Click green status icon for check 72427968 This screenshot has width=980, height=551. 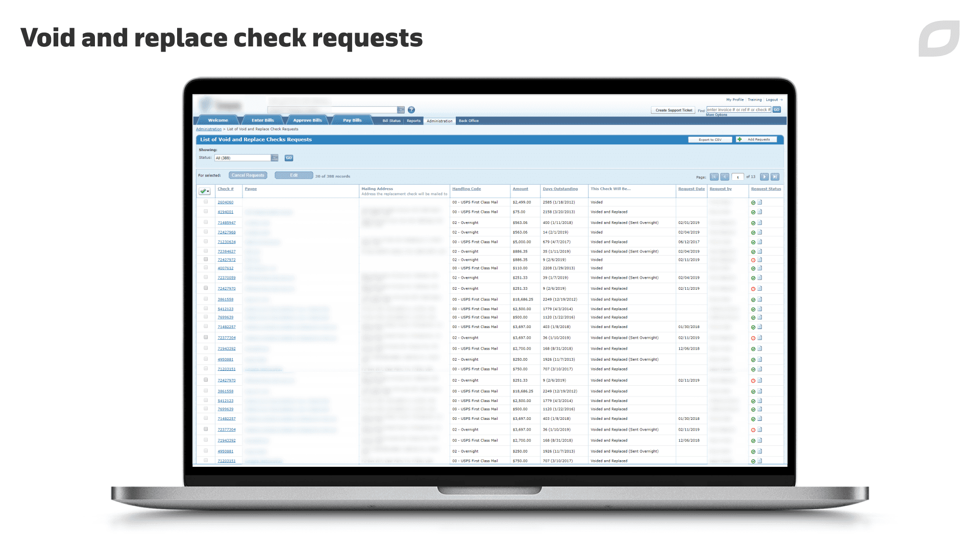click(x=753, y=233)
